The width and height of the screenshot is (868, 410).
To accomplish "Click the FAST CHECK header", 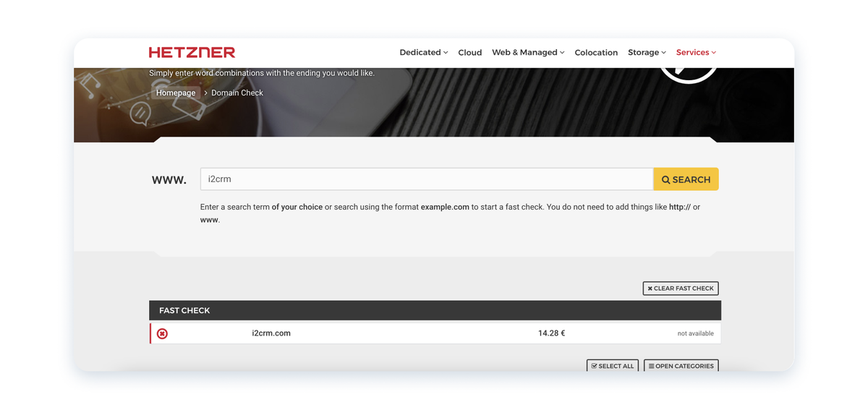I will [435, 310].
